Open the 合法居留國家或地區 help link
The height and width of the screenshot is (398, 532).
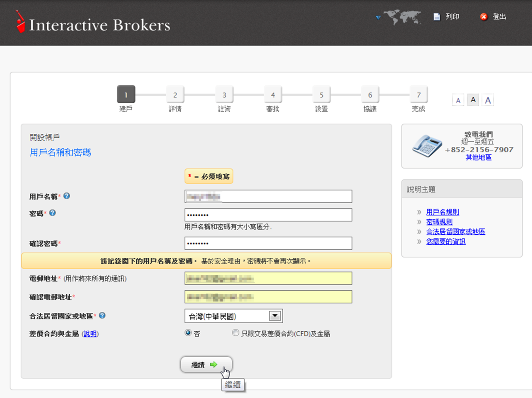456,232
